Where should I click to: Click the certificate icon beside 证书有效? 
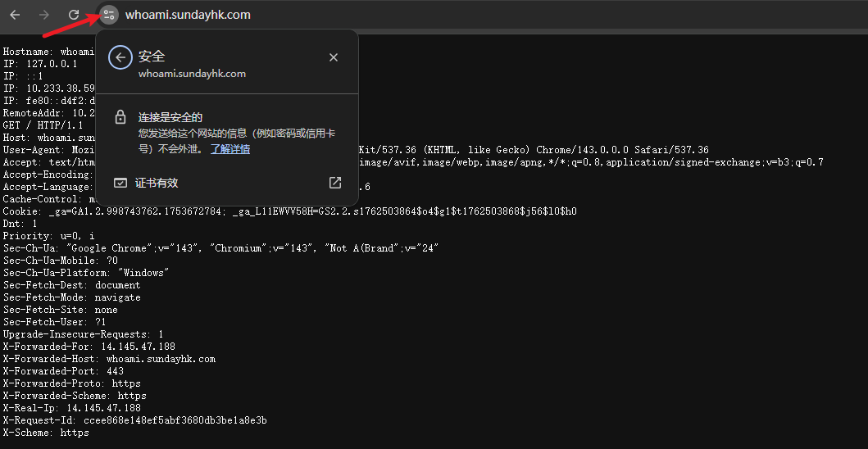click(120, 183)
